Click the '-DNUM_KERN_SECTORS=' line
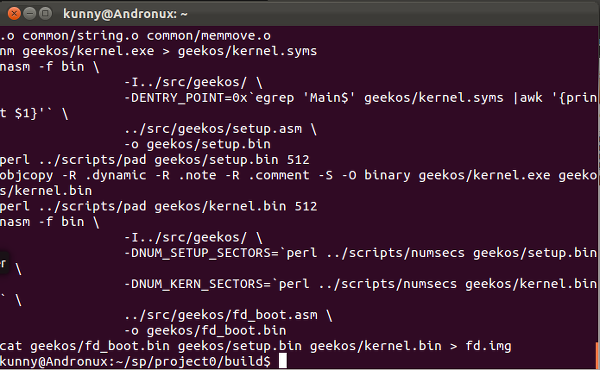The width and height of the screenshot is (600, 370). [x=360, y=284]
